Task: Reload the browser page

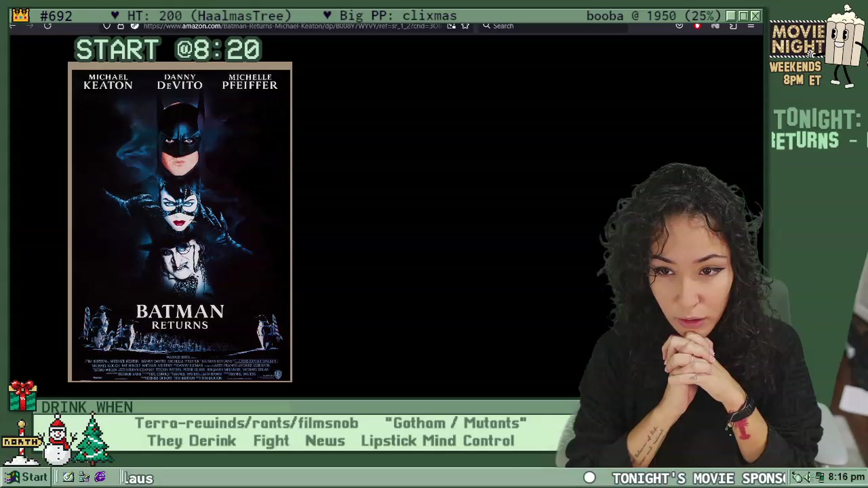Action: (47, 26)
